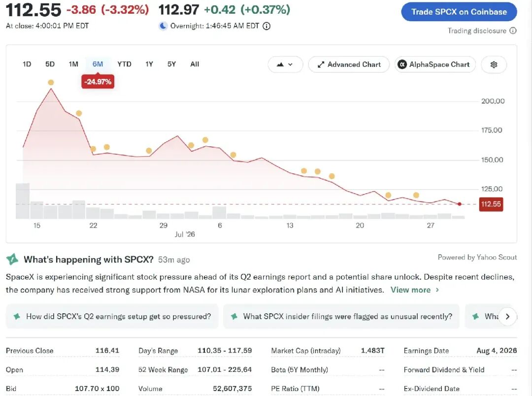Click the overnight moon icon
The height and width of the screenshot is (396, 532).
point(163,26)
